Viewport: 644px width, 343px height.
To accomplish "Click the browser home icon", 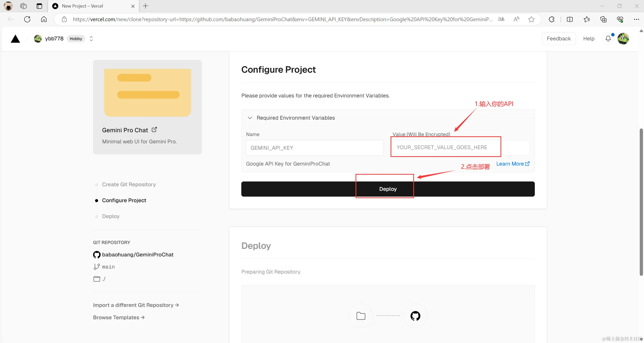I will pyautogui.click(x=44, y=19).
